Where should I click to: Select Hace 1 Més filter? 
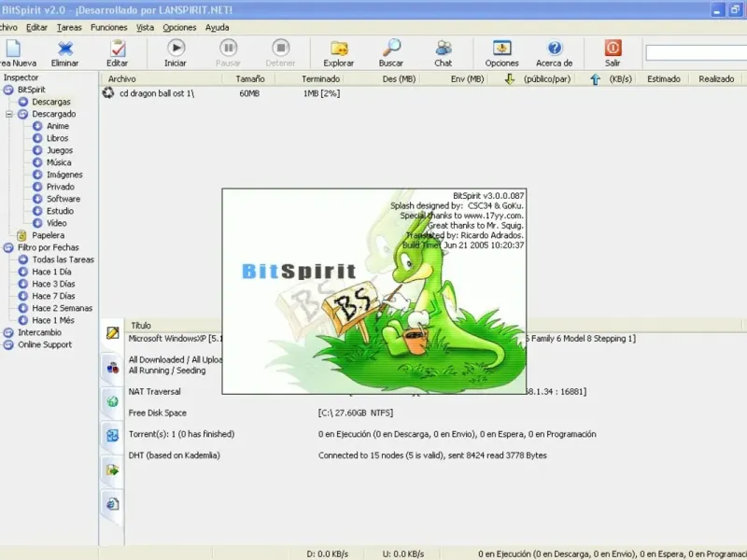[x=53, y=320]
